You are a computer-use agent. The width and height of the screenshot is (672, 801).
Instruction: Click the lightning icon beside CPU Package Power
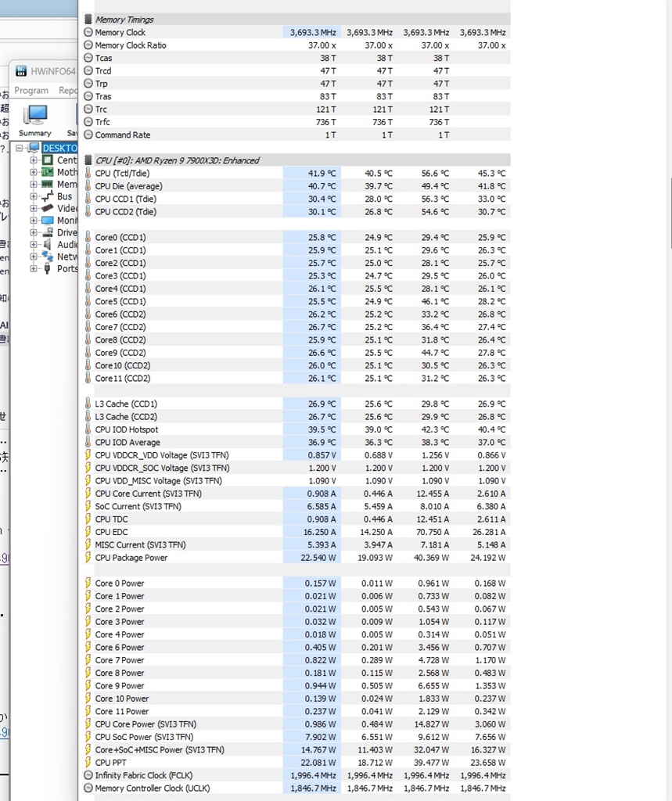(88, 557)
